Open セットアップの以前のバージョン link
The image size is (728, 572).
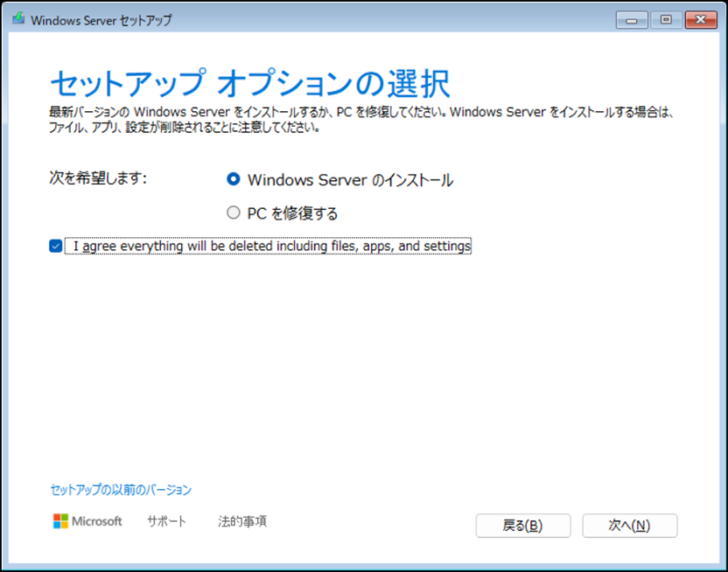coord(121,490)
